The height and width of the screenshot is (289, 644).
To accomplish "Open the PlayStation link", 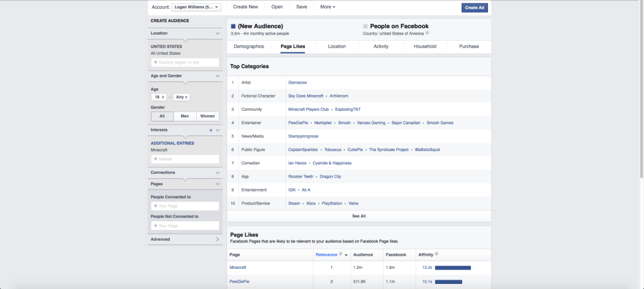I will [x=332, y=203].
